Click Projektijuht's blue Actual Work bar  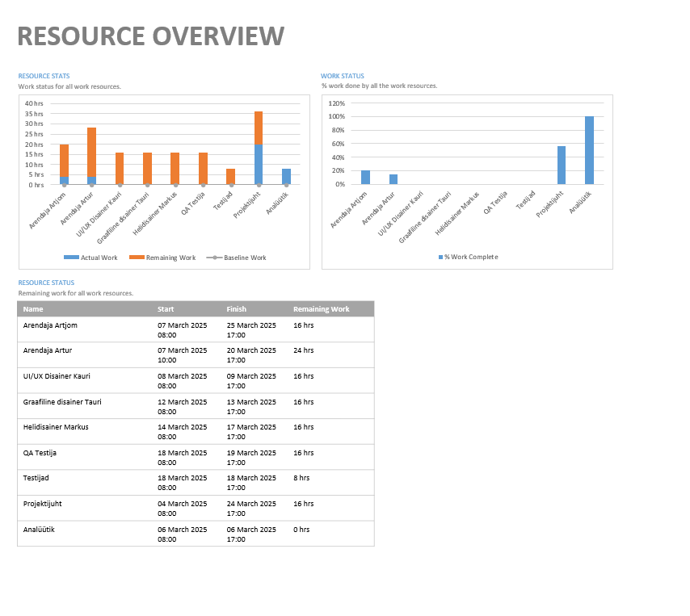point(259,165)
